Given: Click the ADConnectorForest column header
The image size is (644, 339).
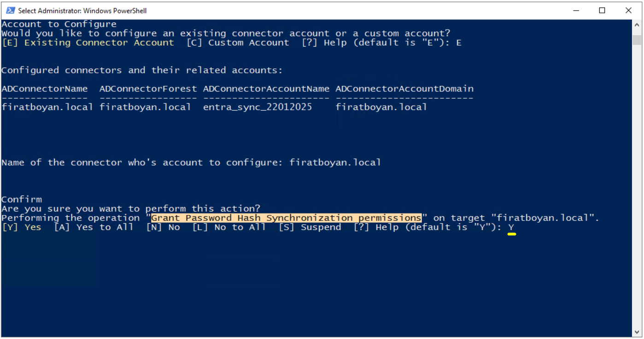Looking at the screenshot, I should [148, 89].
